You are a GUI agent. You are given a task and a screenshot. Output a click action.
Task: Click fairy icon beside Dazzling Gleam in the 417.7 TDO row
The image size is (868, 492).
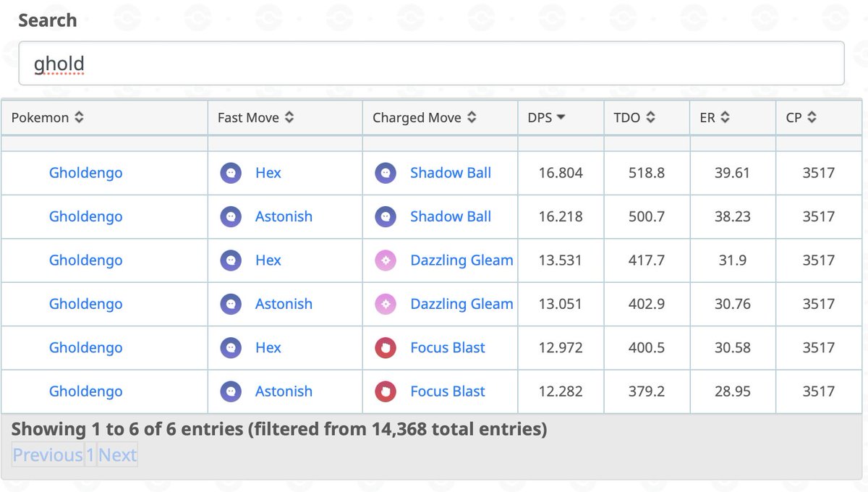(386, 260)
